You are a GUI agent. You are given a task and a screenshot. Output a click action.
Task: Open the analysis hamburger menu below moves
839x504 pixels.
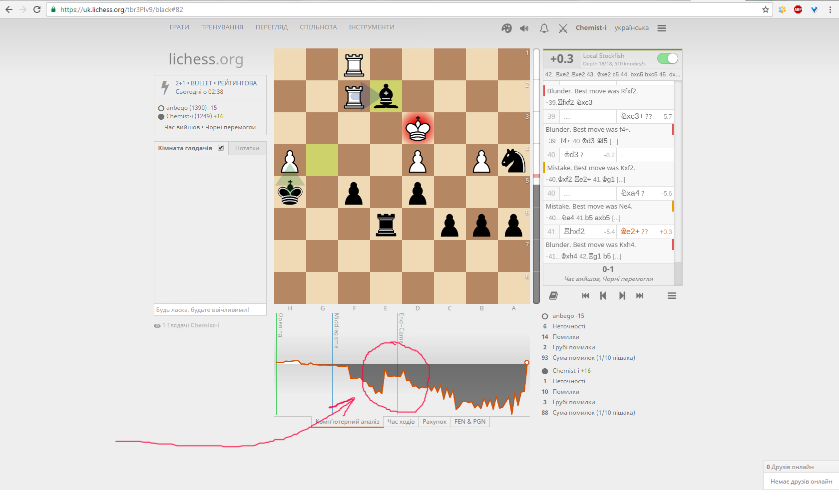[672, 296]
